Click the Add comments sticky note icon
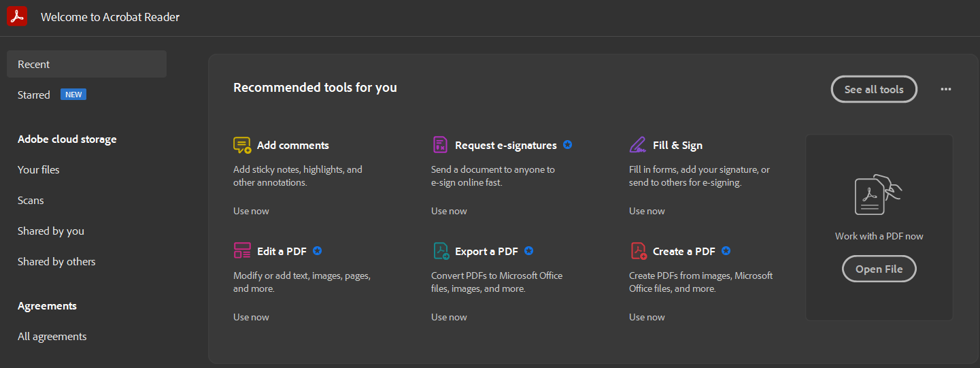 [x=242, y=145]
